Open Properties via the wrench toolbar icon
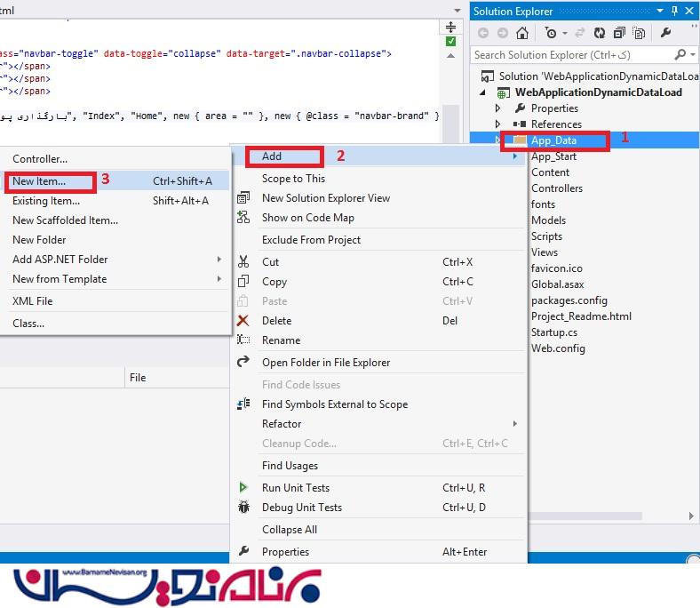 [664, 33]
